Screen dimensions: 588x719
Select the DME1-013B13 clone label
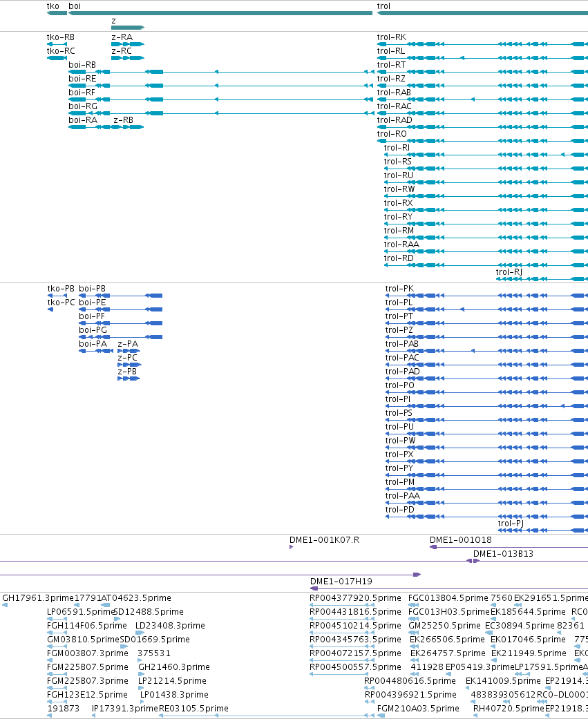503,554
